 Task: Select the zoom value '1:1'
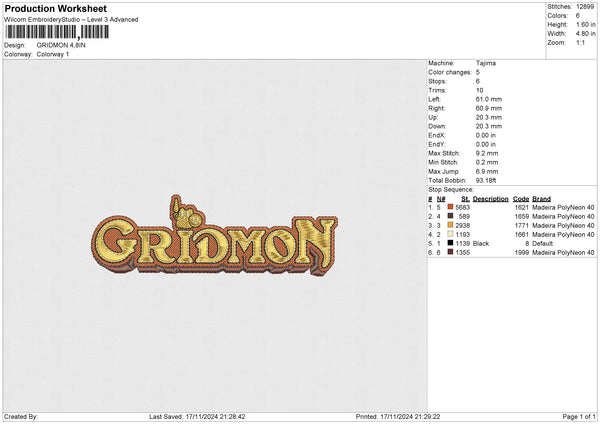(580, 42)
